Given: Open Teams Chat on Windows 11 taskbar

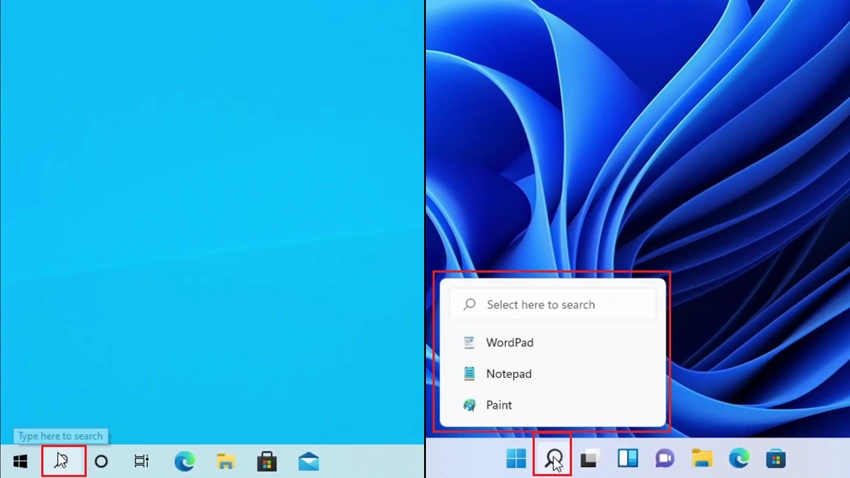Looking at the screenshot, I should coord(665,458).
